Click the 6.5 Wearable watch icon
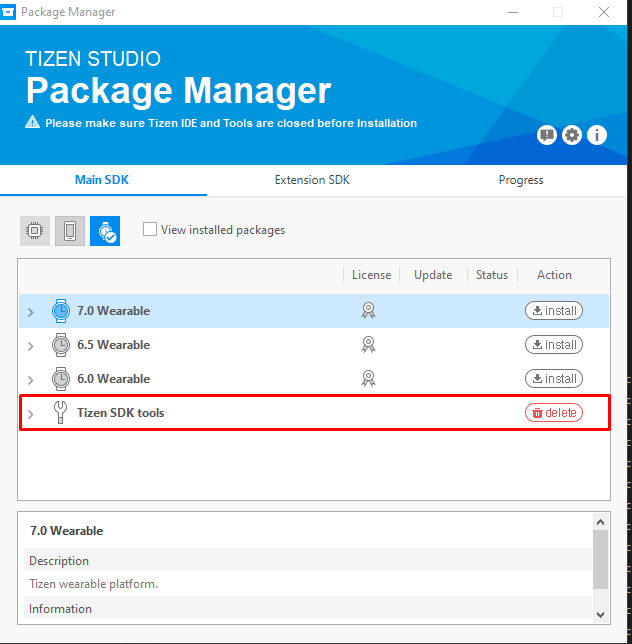Image resolution: width=632 pixels, height=644 pixels. coord(61,345)
